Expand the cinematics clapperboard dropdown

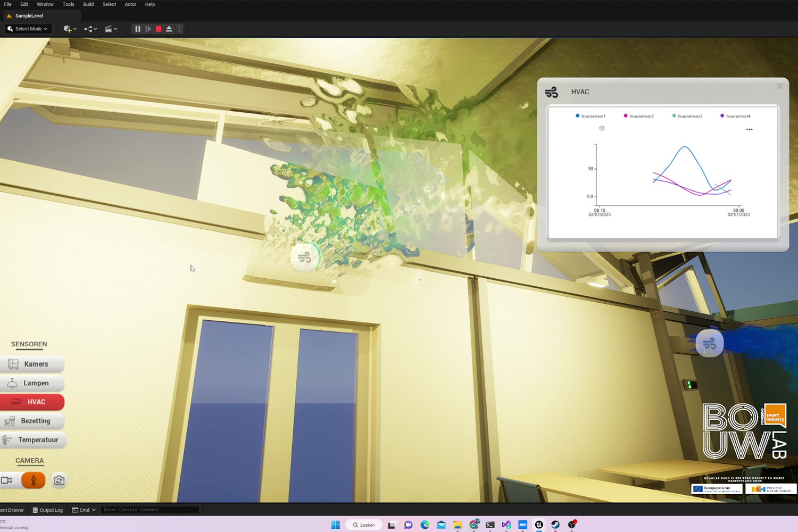pos(111,29)
